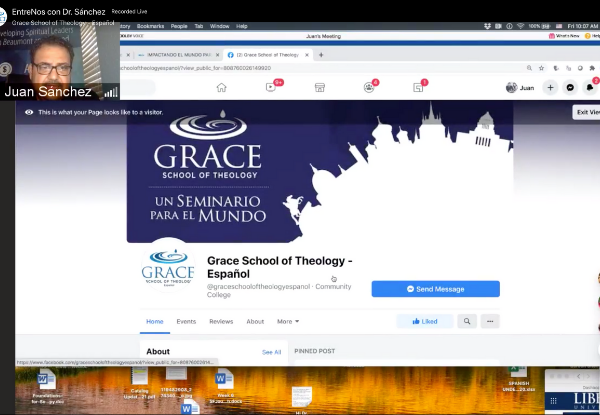
Task: Click the browser address bar URL
Action: coord(196,68)
